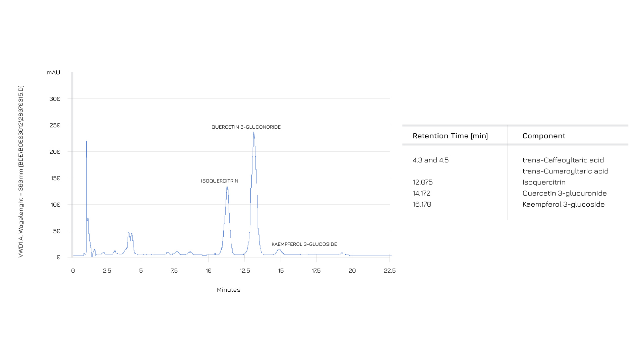This screenshot has width=644, height=362.
Task: Click the QUERCETIN 3-GLUCONORIDE peak label
Action: click(x=246, y=127)
